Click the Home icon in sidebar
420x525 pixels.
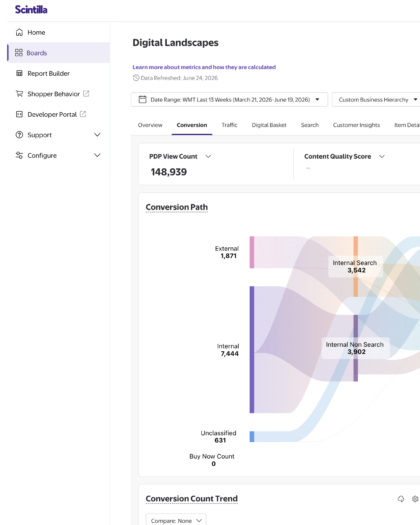tap(19, 32)
